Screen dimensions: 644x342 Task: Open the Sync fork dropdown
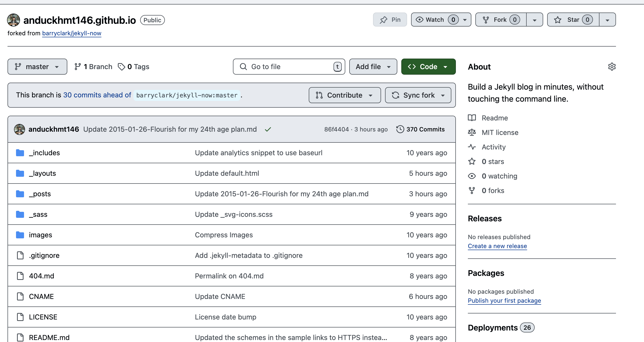tap(418, 95)
